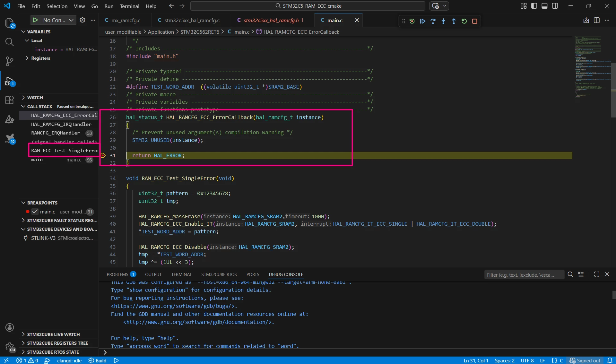616x364 pixels.
Task: Click the debug Reset device icon
Action: (x=412, y=21)
